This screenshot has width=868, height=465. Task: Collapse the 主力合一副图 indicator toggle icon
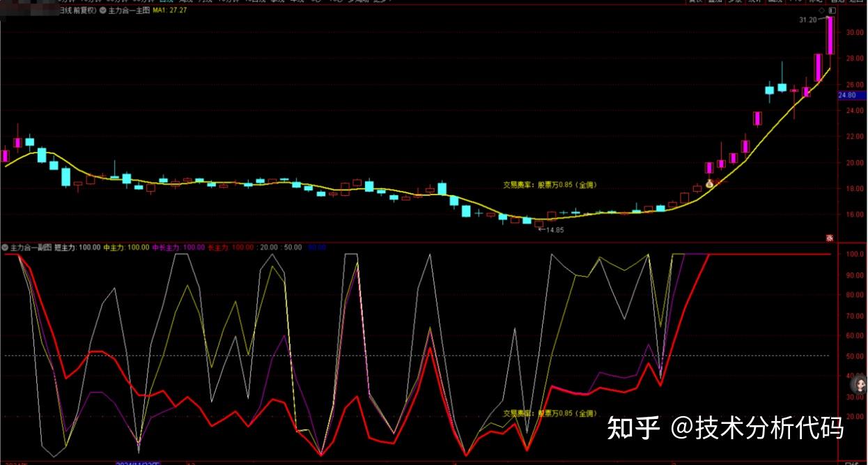[4, 247]
